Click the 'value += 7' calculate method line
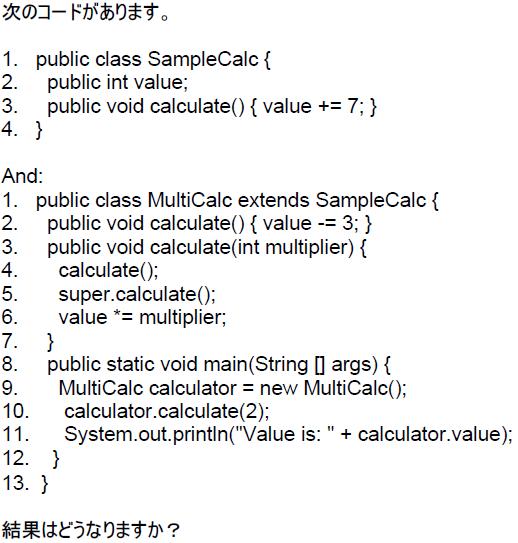 pos(189,106)
